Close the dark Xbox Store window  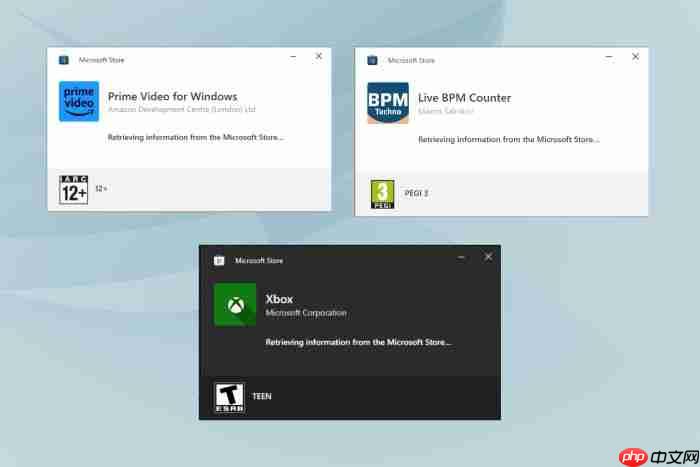pyautogui.click(x=488, y=257)
